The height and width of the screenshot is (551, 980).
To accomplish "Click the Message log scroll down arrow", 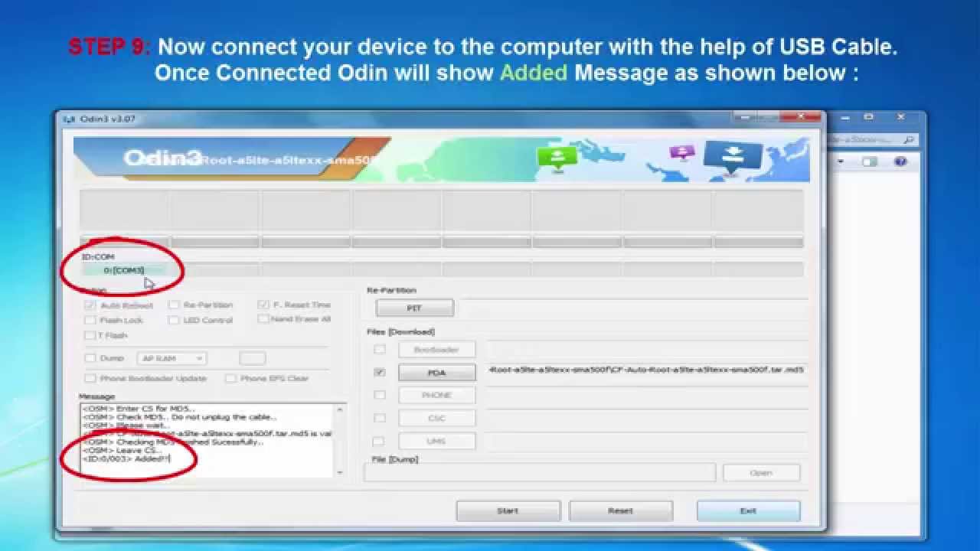I will pos(340,473).
